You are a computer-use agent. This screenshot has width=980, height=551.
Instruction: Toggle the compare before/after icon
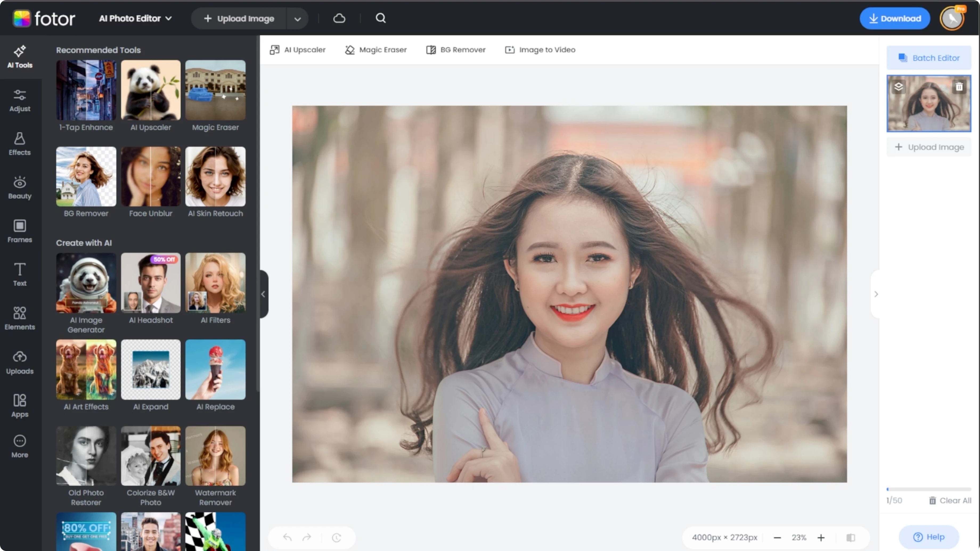point(851,537)
